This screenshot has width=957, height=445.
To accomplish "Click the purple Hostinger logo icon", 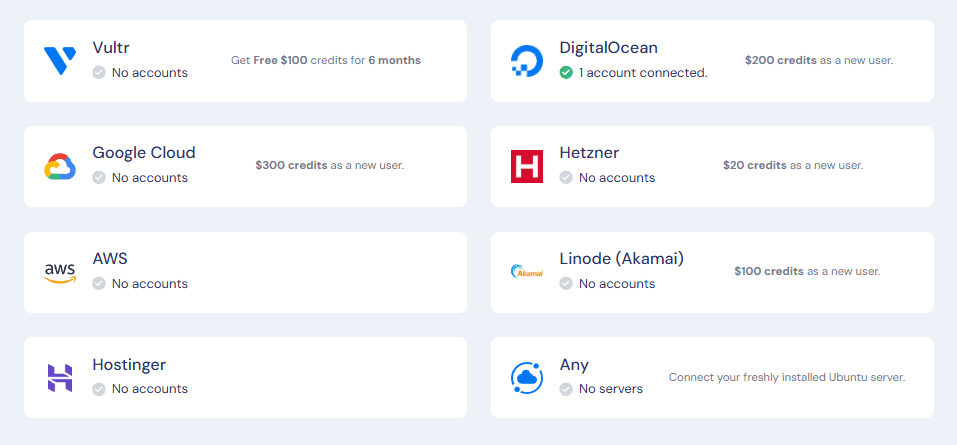I will (60, 378).
